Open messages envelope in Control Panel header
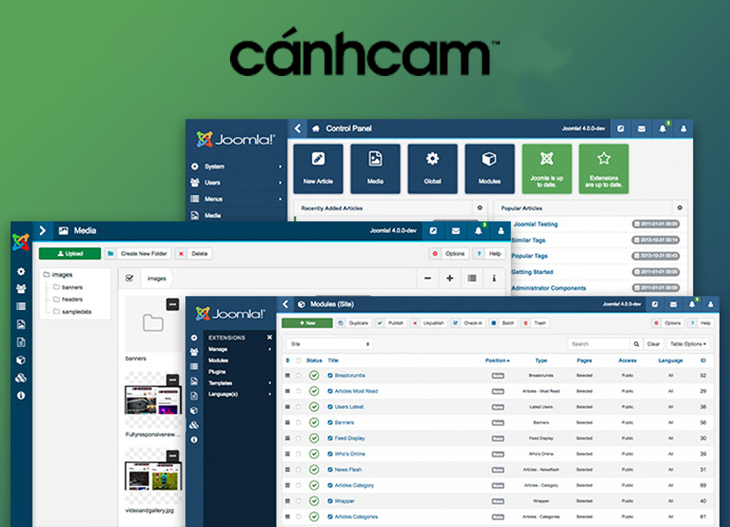This screenshot has width=730, height=527. [x=642, y=128]
